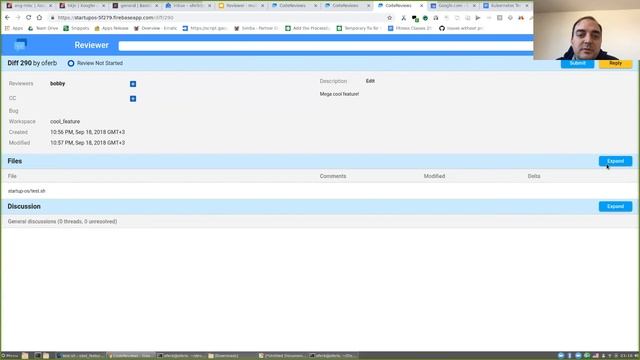Screen dimensions: 640x360
Task: Click the Modified column header in Files
Action: (x=434, y=176)
